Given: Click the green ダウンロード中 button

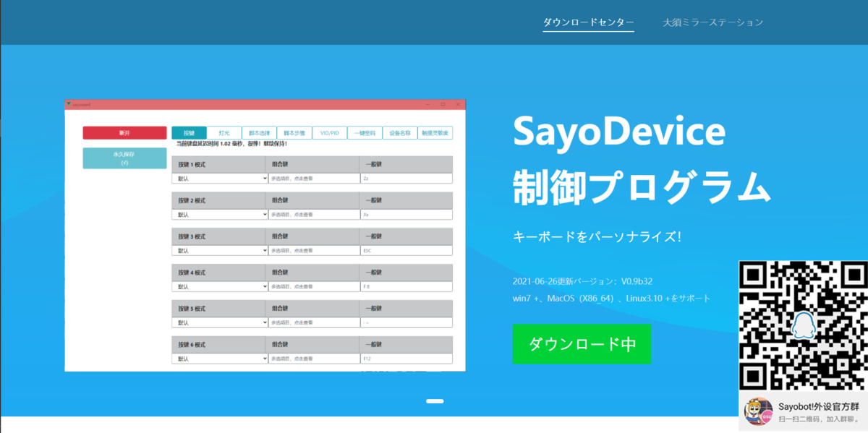Looking at the screenshot, I should click(582, 344).
